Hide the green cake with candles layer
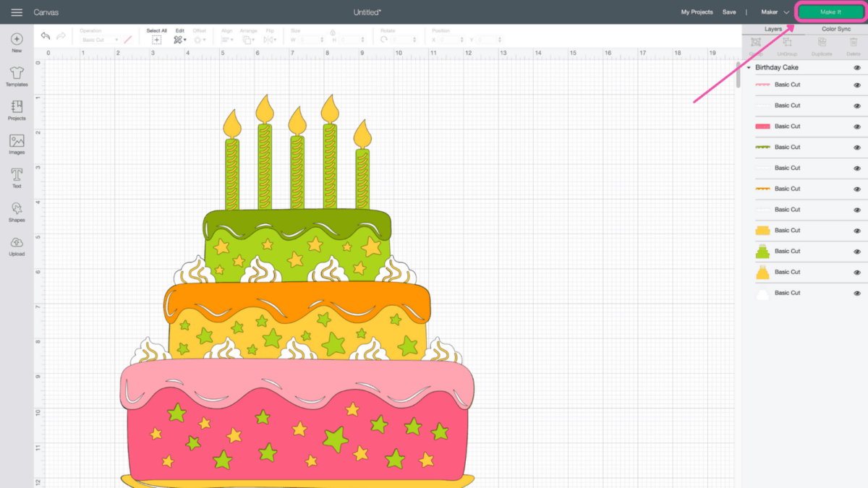The width and height of the screenshot is (868, 488). click(857, 252)
